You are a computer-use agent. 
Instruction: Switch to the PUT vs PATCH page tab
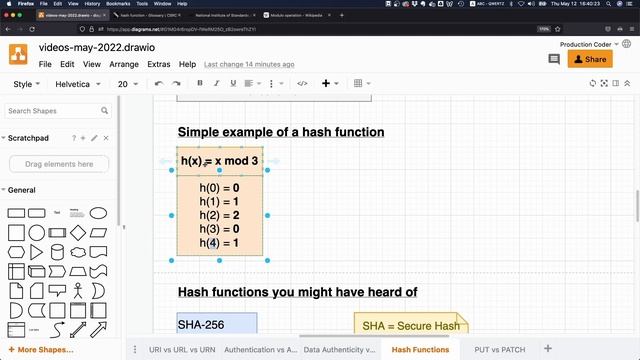coord(500,350)
